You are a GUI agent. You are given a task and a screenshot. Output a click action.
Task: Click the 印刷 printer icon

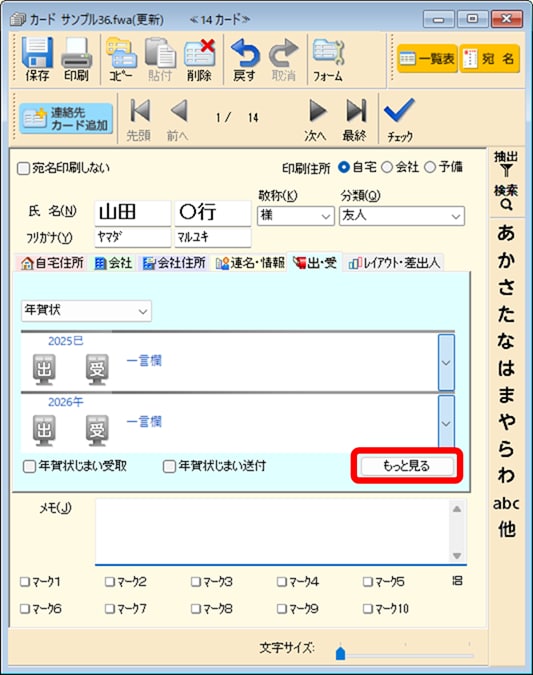(x=76, y=53)
